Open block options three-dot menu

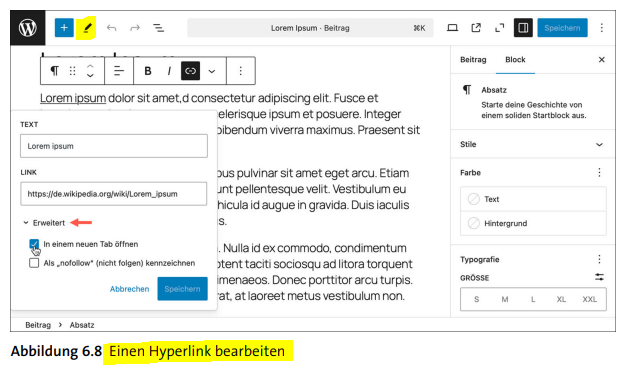240,71
